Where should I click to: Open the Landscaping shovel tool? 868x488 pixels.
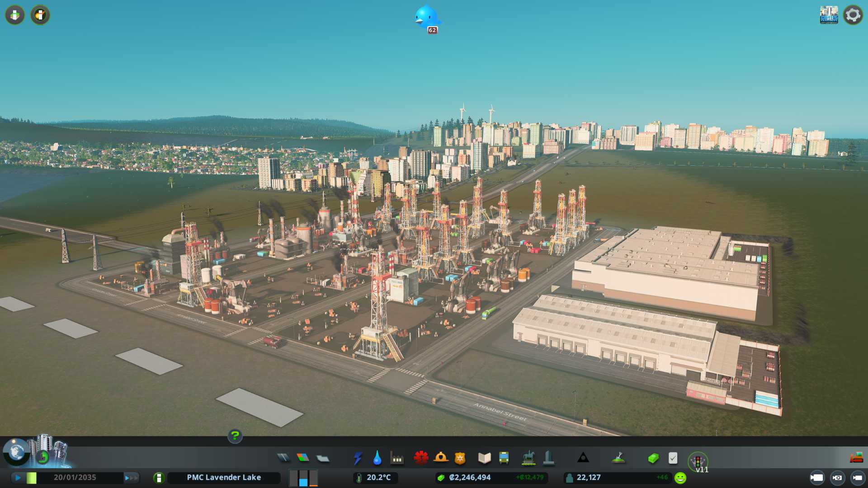point(618,458)
